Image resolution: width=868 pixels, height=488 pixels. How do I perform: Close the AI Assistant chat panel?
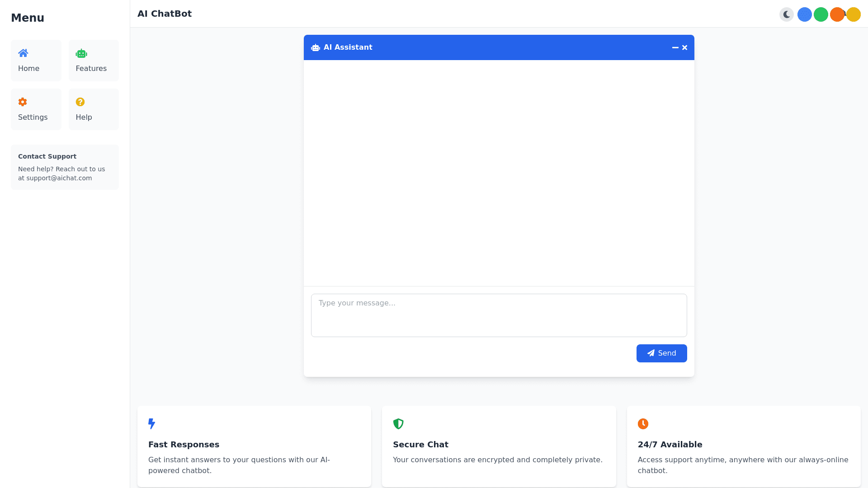coord(685,47)
